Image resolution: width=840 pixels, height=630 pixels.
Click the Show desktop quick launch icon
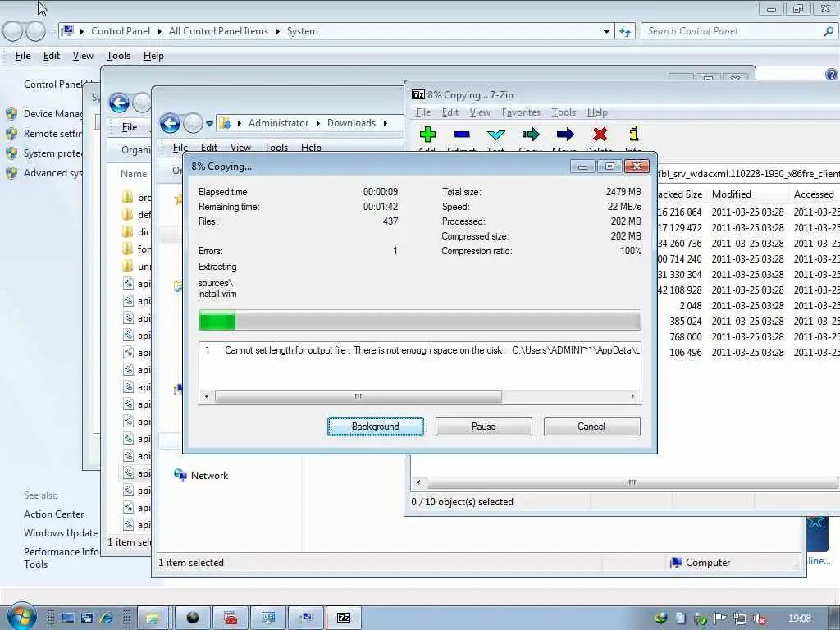67,619
